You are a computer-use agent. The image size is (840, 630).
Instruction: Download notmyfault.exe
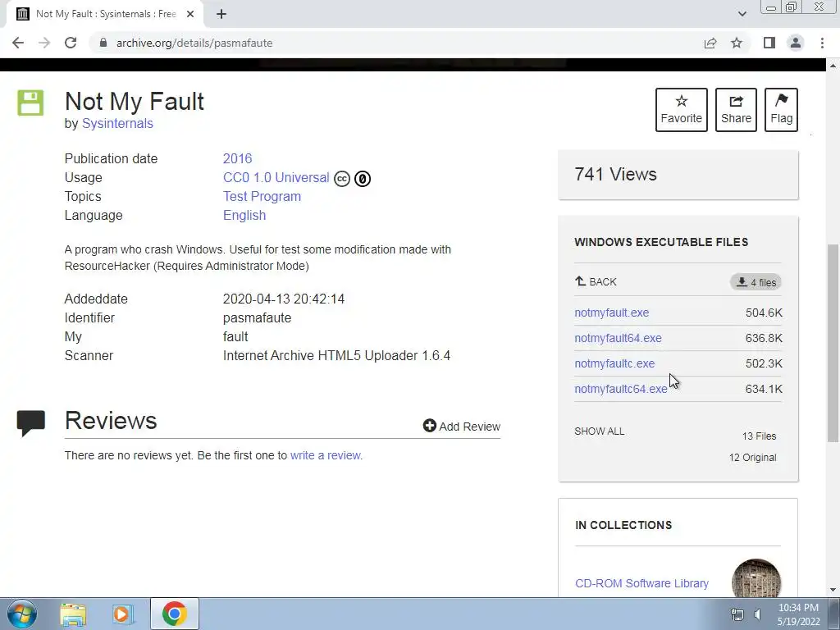click(x=612, y=313)
